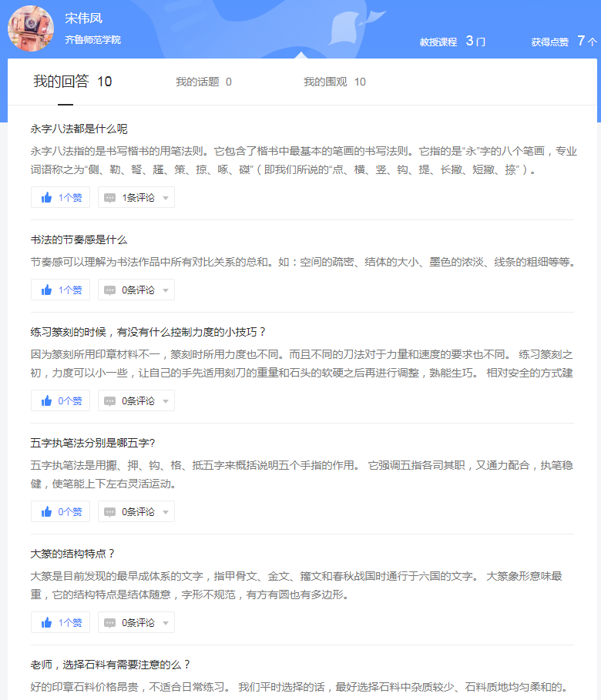Expand comments arrow on 大篆的结构特点 answer
This screenshot has width=601, height=700.
[x=165, y=623]
